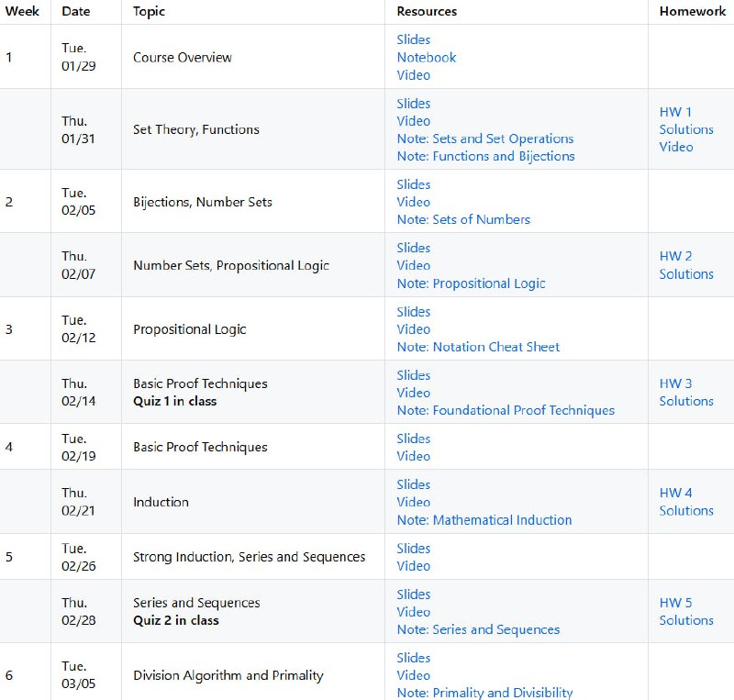Open the HW 1 homework link

[675, 112]
